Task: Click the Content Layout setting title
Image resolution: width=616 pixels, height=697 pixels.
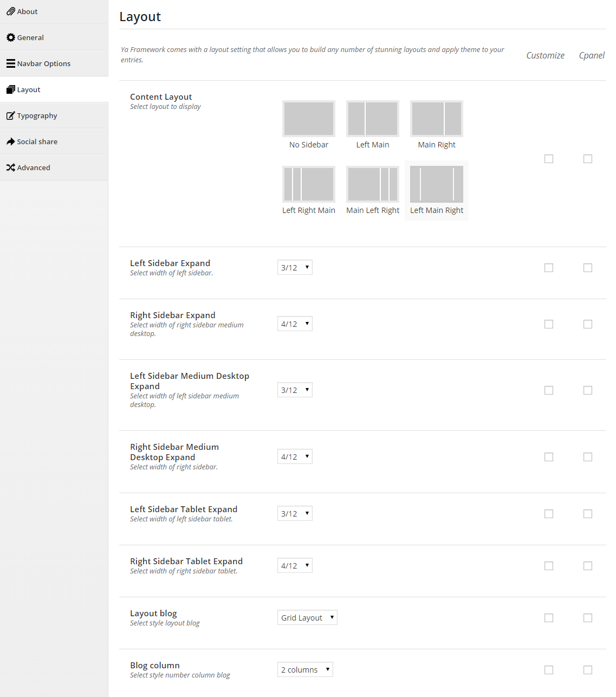Action: tap(161, 96)
